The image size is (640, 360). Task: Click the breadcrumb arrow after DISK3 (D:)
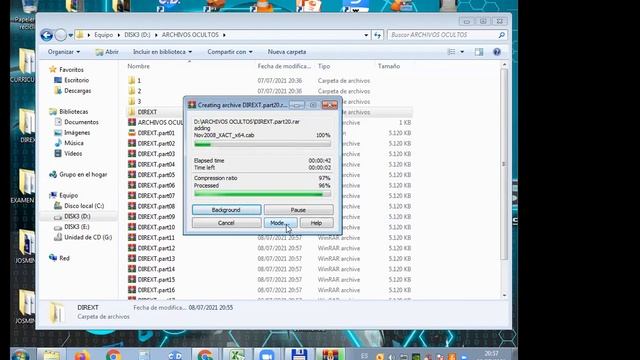[x=156, y=35]
